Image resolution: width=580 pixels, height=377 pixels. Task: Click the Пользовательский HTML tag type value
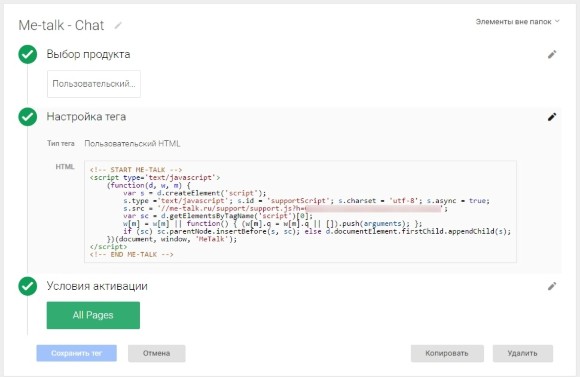[132, 144]
